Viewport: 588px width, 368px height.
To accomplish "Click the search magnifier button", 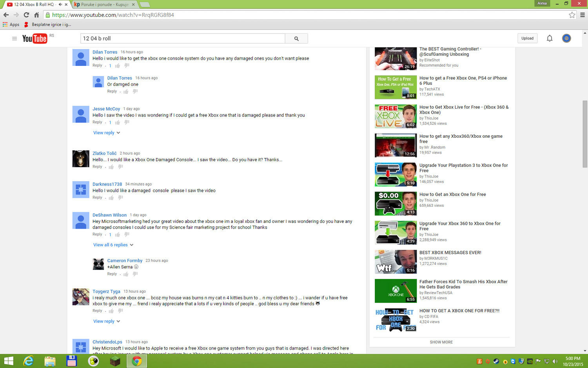I will [296, 38].
